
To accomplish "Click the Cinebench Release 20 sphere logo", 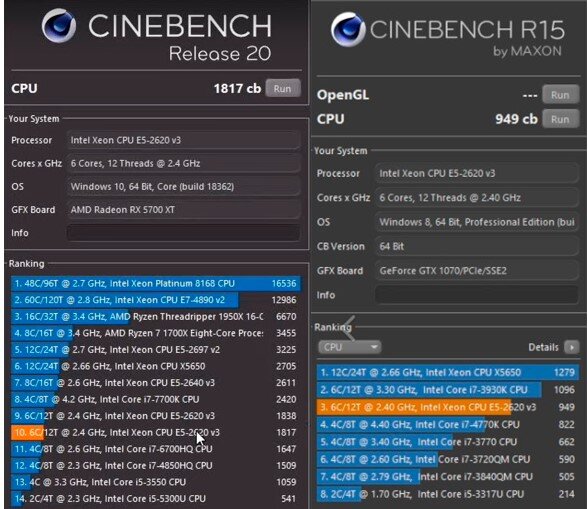I will click(x=59, y=26).
